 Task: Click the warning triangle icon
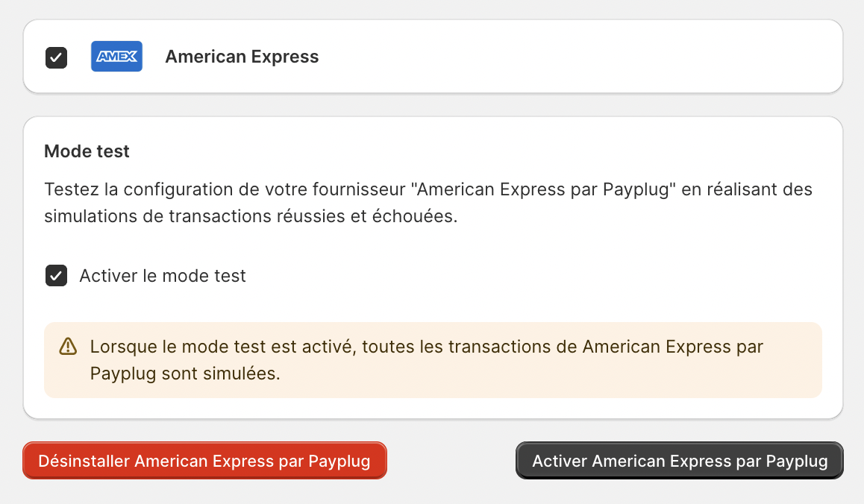(68, 346)
